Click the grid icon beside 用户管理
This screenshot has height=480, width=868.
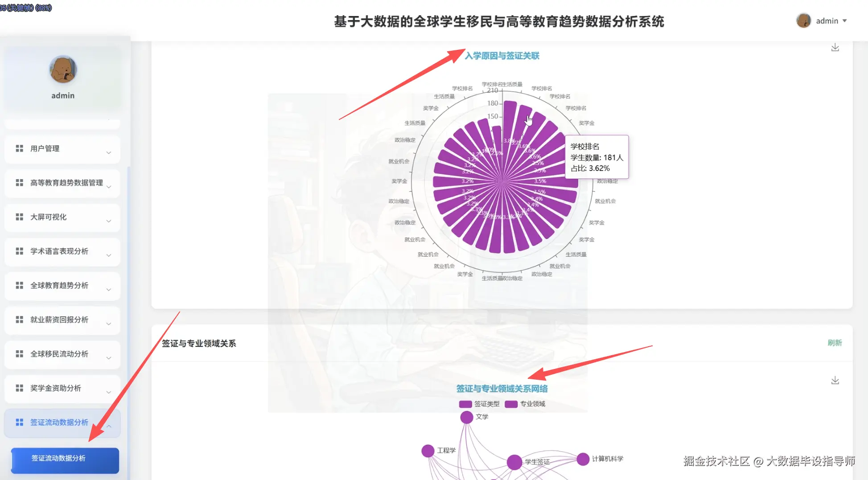(19, 148)
